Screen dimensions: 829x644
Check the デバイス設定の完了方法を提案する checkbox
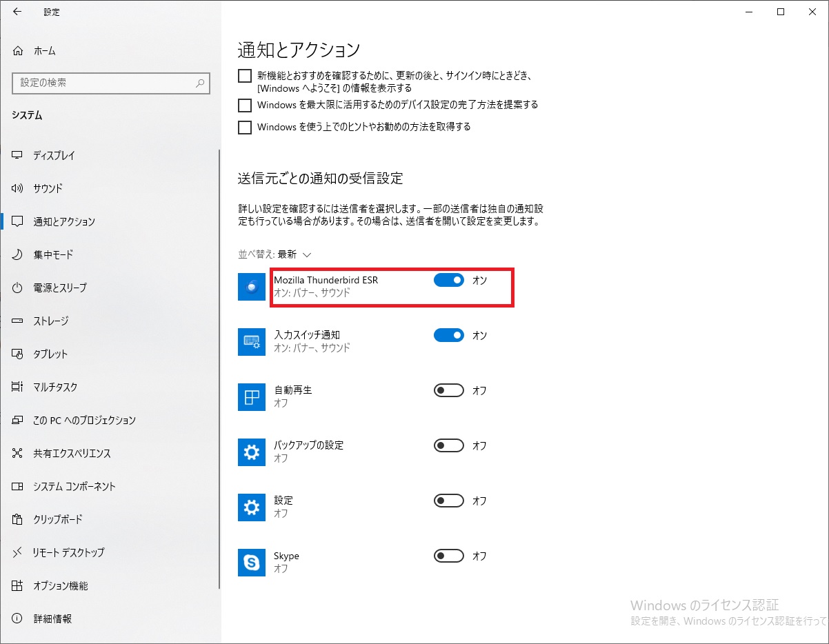[x=244, y=105]
